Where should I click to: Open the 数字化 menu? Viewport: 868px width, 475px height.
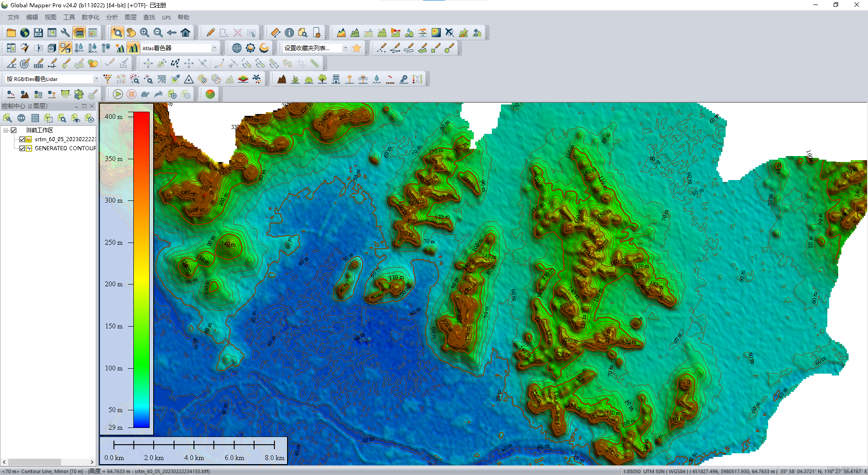click(x=90, y=17)
